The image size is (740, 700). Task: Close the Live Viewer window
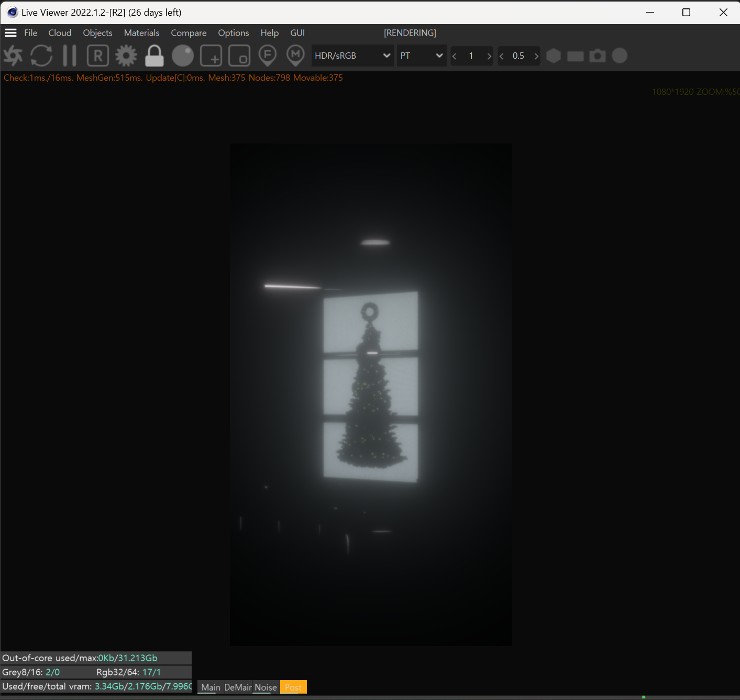point(723,12)
